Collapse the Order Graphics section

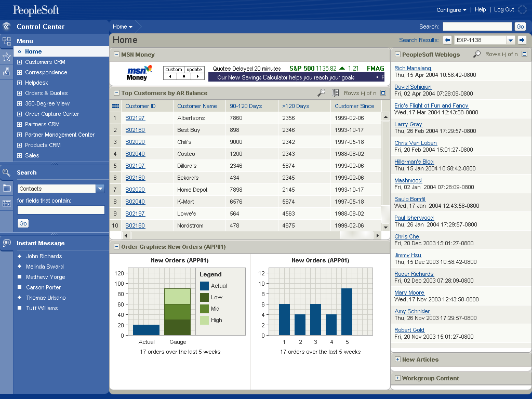[x=116, y=247]
